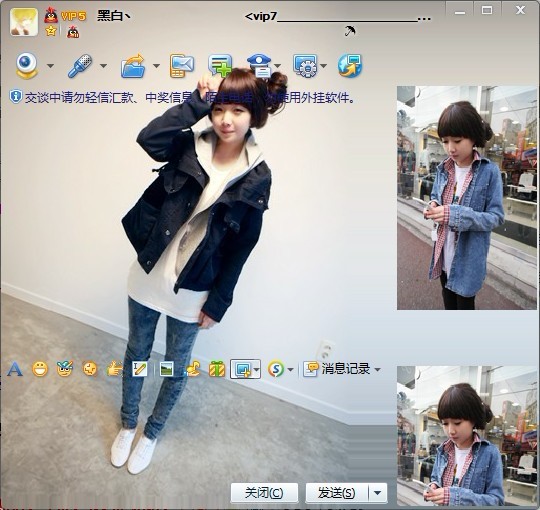
Task: Open the smiley emoji picker
Action: pyautogui.click(x=40, y=369)
